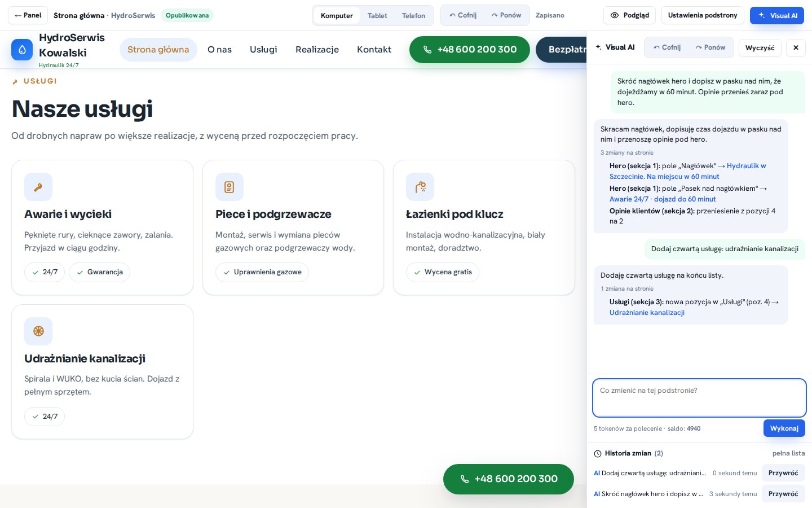
Task: Restore the 'Skróć nagłówek hero' history entry
Action: click(783, 494)
